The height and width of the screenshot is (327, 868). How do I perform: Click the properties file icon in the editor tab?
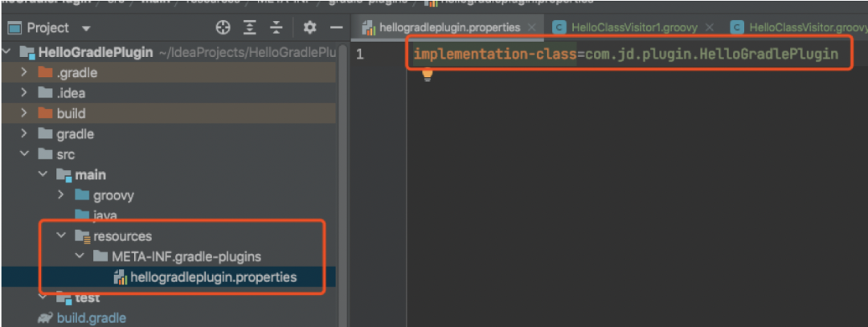tap(369, 27)
